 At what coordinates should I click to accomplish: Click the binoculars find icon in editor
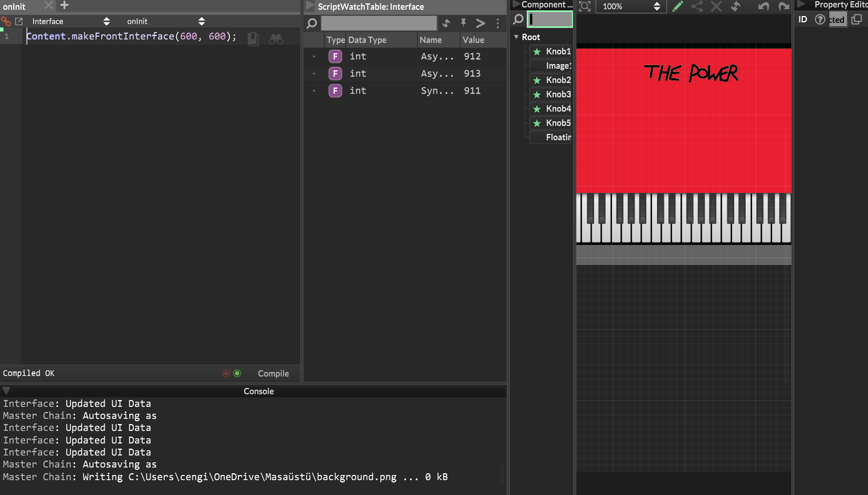coord(276,39)
